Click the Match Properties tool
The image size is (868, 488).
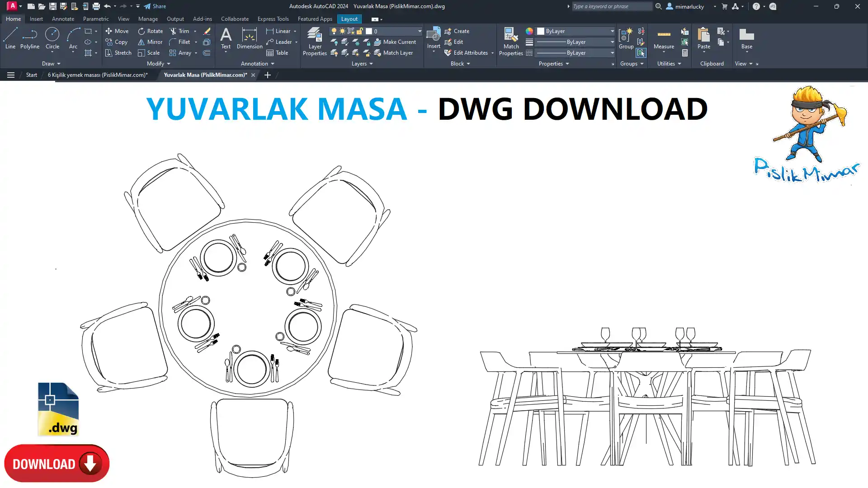(x=511, y=41)
